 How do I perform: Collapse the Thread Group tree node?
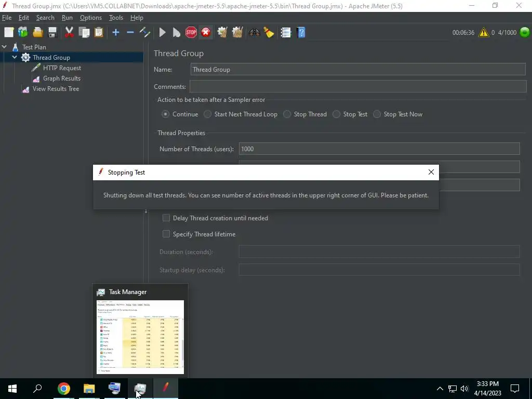click(15, 57)
